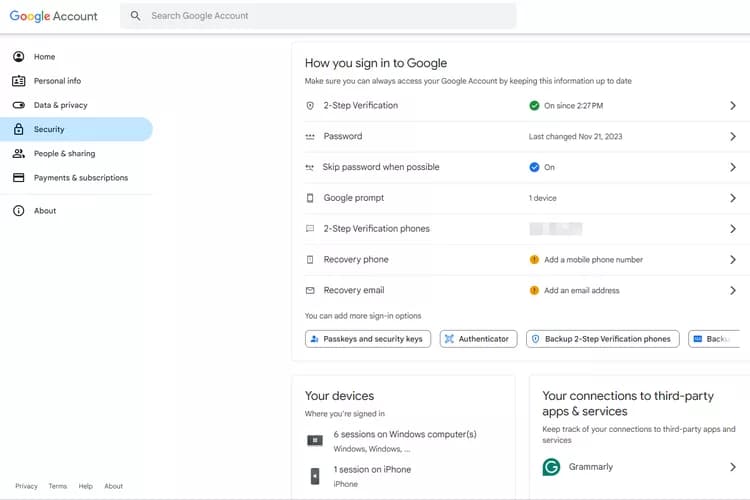750x500 pixels.
Task: Expand the Recovery phone chevron
Action: click(733, 259)
